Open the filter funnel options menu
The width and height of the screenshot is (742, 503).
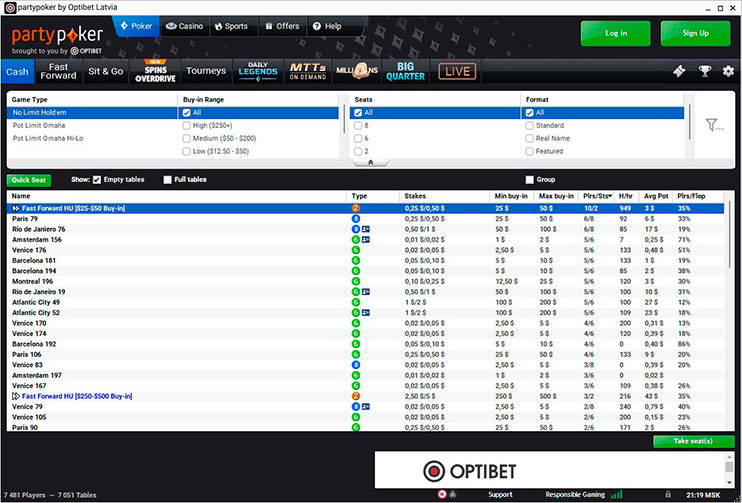point(713,125)
